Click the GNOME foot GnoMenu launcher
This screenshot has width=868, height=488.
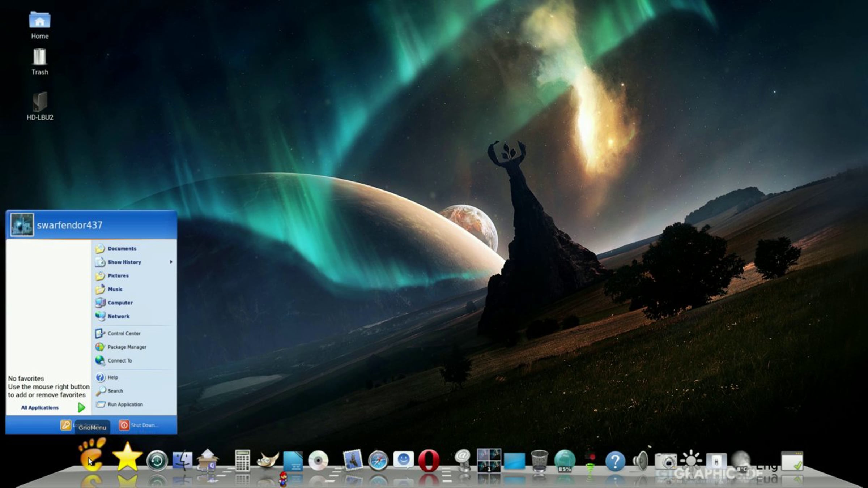pyautogui.click(x=92, y=454)
